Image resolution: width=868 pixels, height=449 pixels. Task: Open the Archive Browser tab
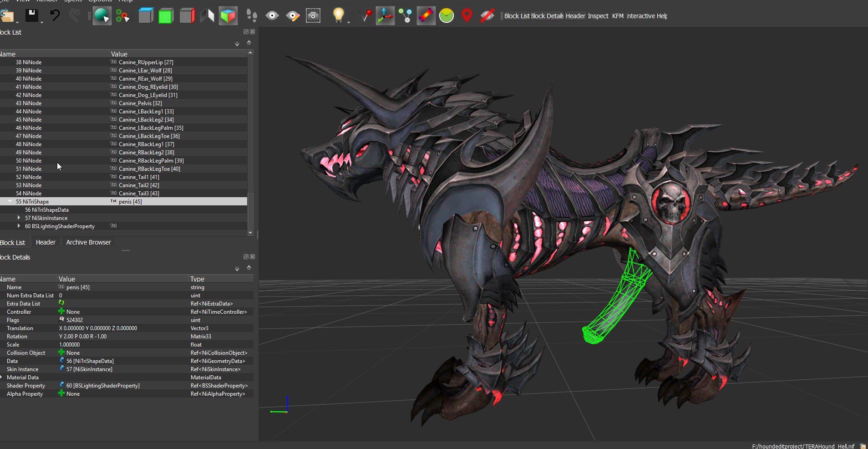88,242
